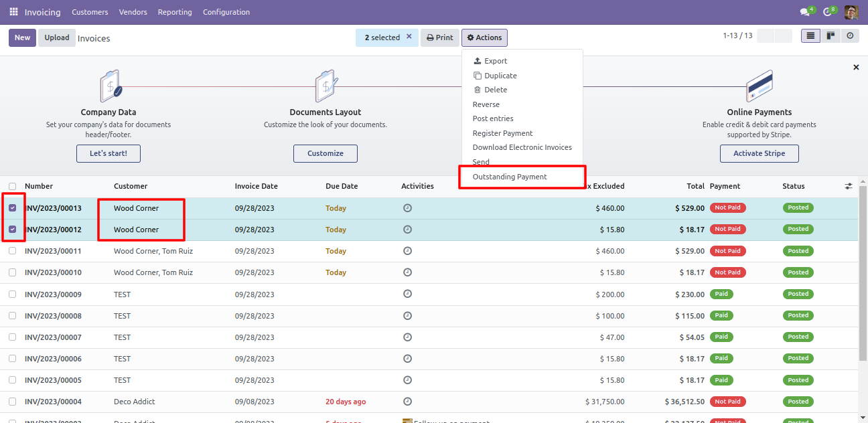Viewport: 868px width, 423px height.
Task: Click activity clock for INV/2023/00013
Action: pos(407,208)
